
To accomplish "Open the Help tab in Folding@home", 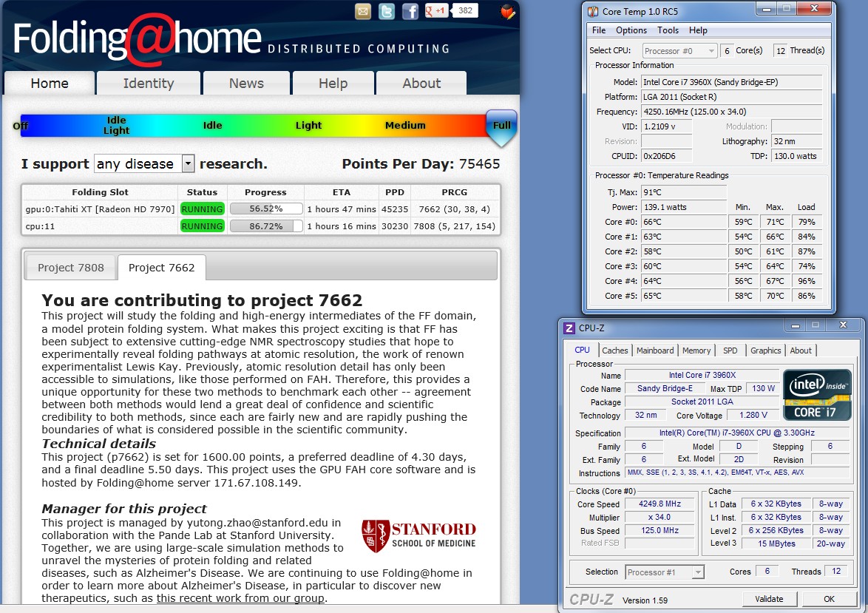I will [333, 83].
